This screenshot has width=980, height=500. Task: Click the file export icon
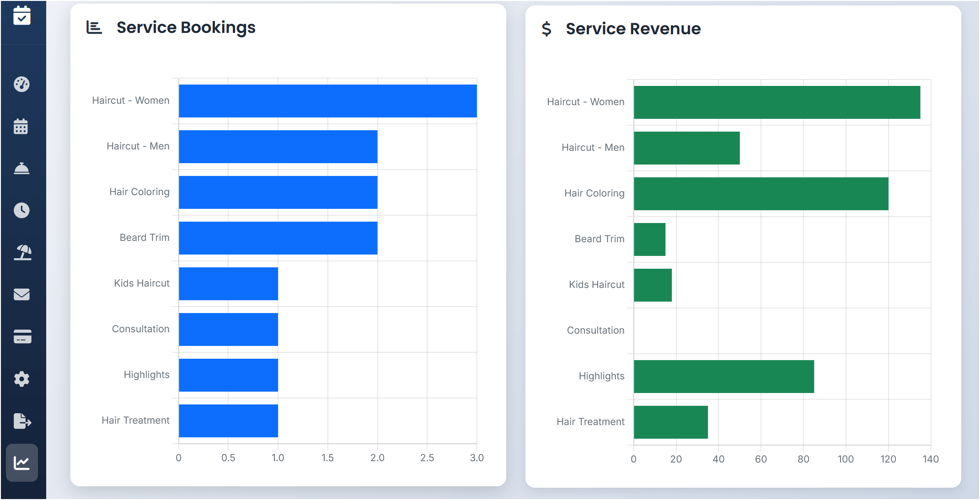coord(22,421)
